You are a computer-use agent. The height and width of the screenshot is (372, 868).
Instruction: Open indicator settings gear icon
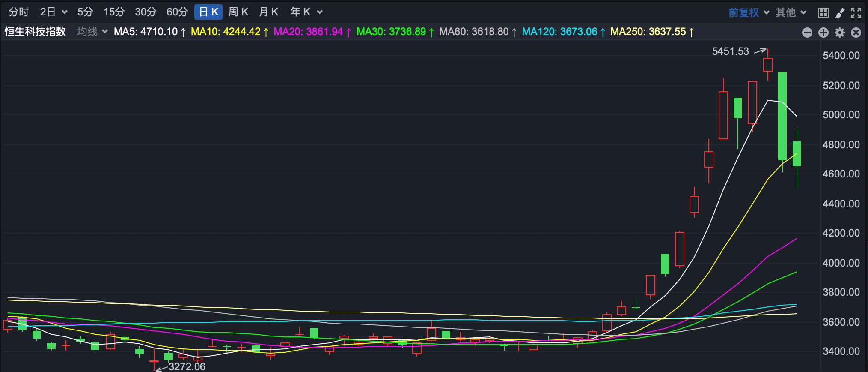840,33
